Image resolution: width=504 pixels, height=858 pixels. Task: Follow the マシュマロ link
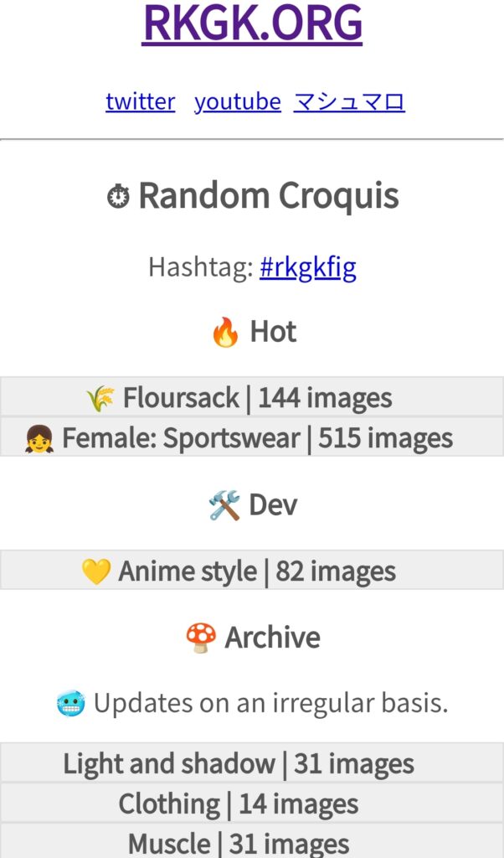click(x=349, y=101)
